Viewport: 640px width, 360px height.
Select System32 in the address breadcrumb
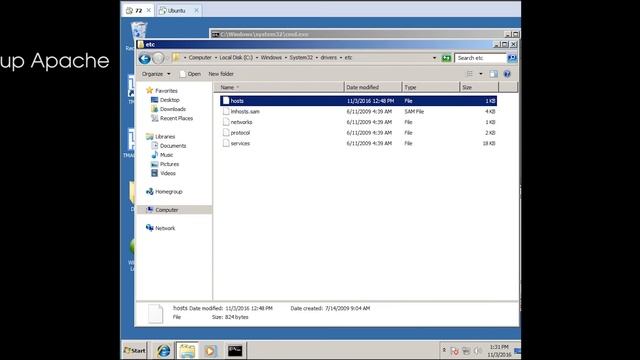pyautogui.click(x=301, y=58)
